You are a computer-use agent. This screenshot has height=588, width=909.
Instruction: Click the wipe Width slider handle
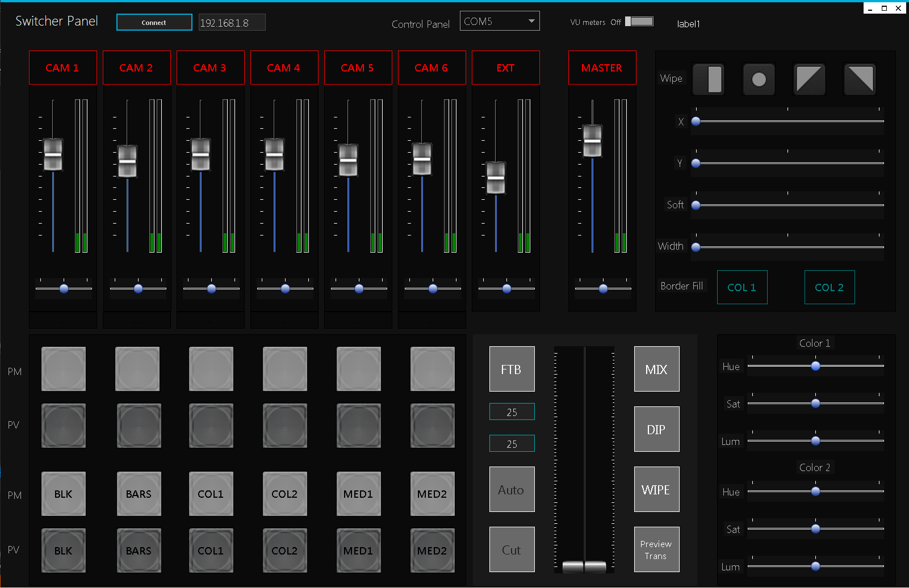pyautogui.click(x=696, y=247)
